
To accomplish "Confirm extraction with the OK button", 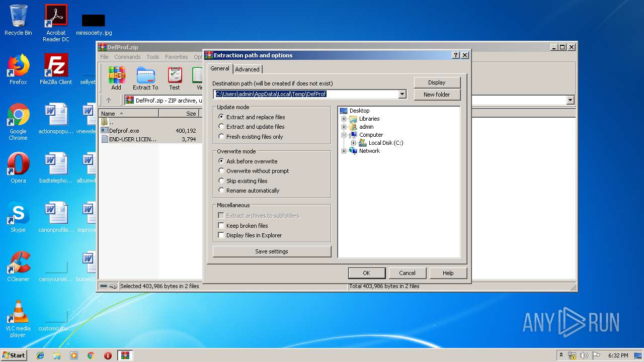I will [366, 273].
